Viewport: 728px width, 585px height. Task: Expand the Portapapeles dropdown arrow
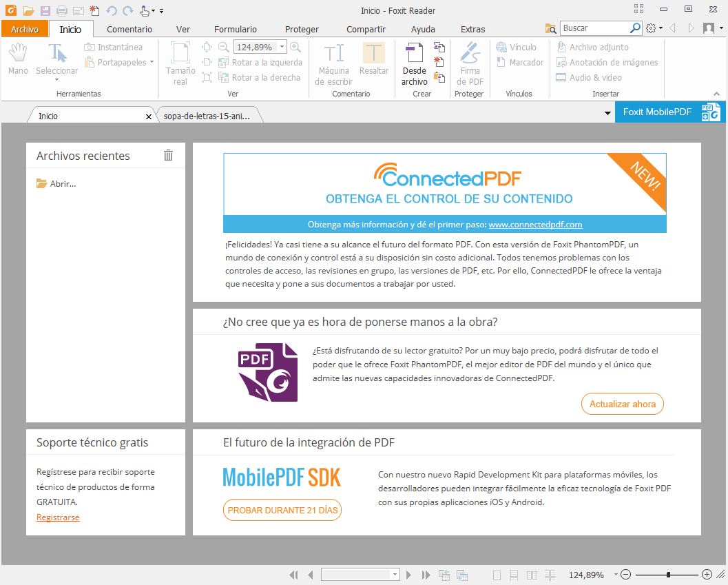(x=152, y=62)
